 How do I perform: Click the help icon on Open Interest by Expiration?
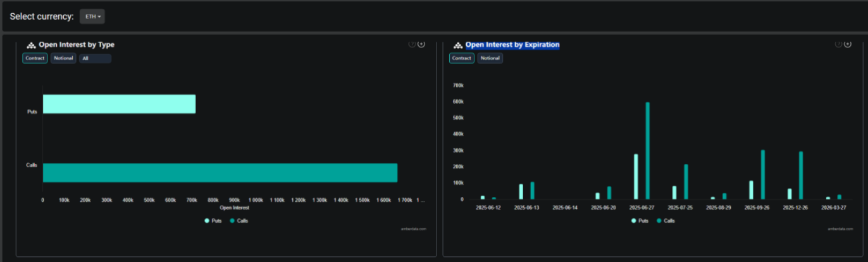coord(839,44)
